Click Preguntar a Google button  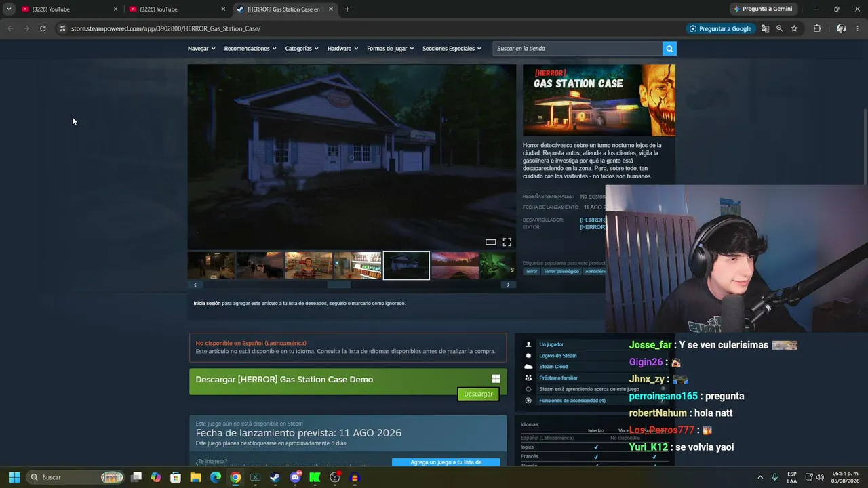click(720, 28)
